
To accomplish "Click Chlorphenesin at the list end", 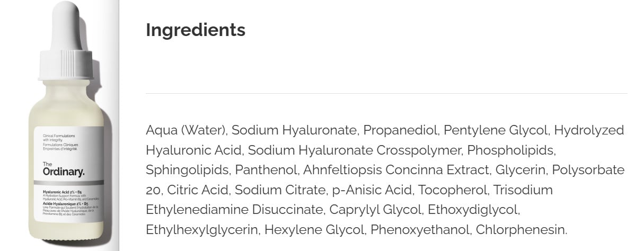I will pos(521,230).
